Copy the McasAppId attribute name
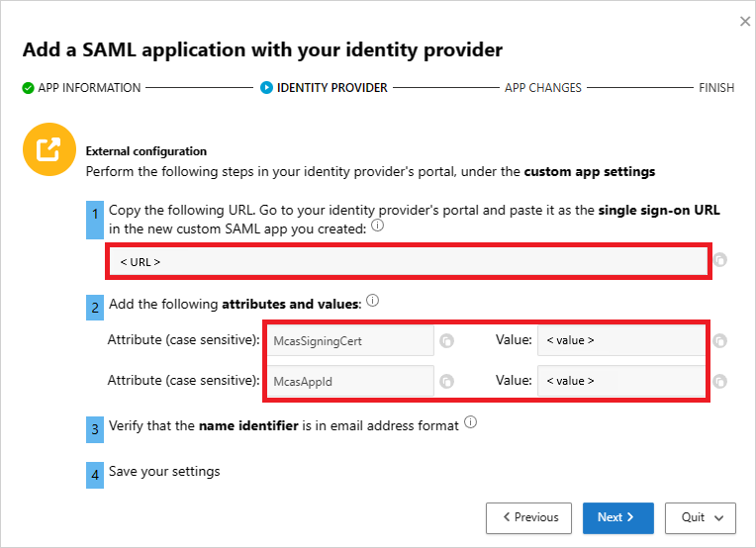This screenshot has height=548, width=756. pos(447,381)
